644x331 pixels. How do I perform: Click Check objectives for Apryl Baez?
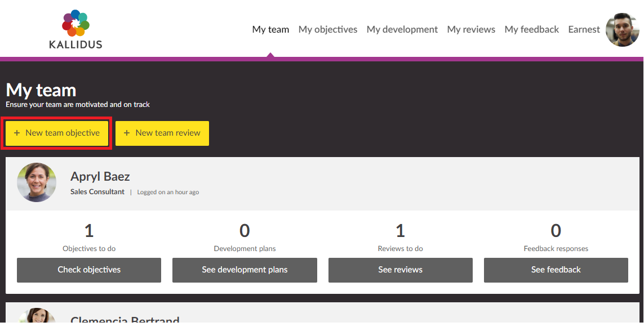89,270
